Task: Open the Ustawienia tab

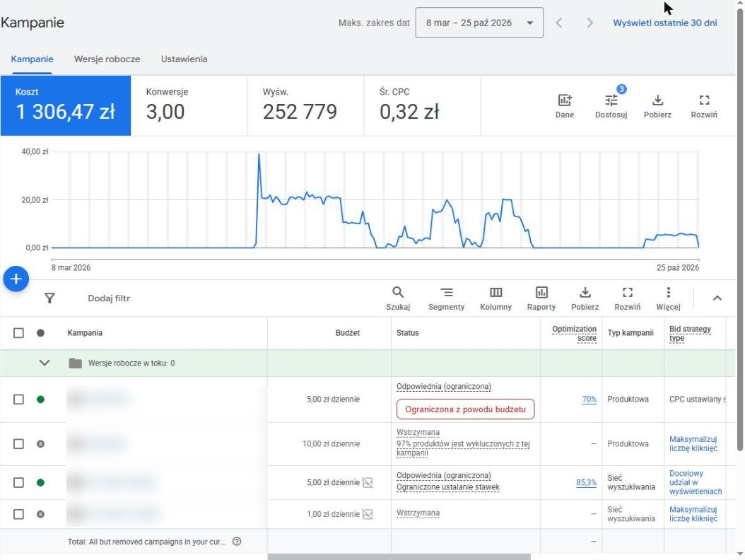Action: 184,59
